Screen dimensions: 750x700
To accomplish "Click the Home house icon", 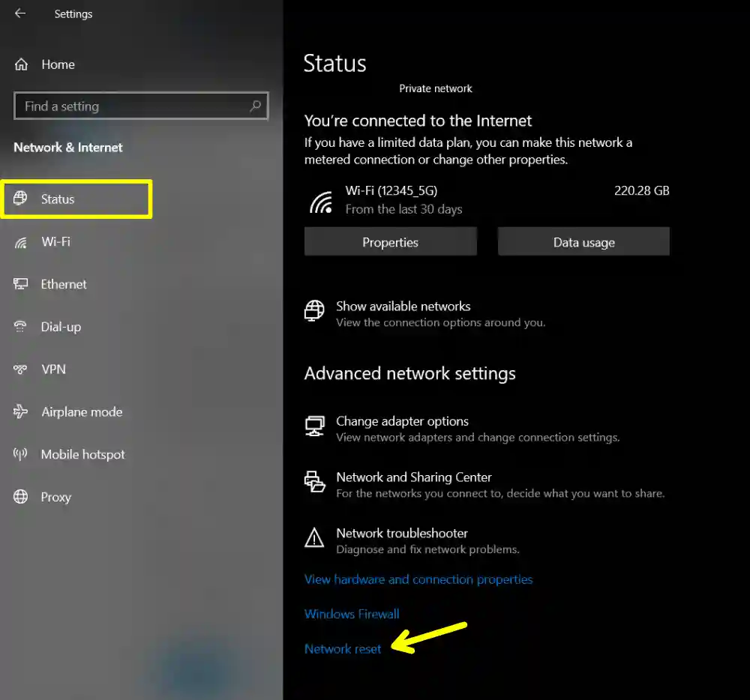I will click(20, 64).
